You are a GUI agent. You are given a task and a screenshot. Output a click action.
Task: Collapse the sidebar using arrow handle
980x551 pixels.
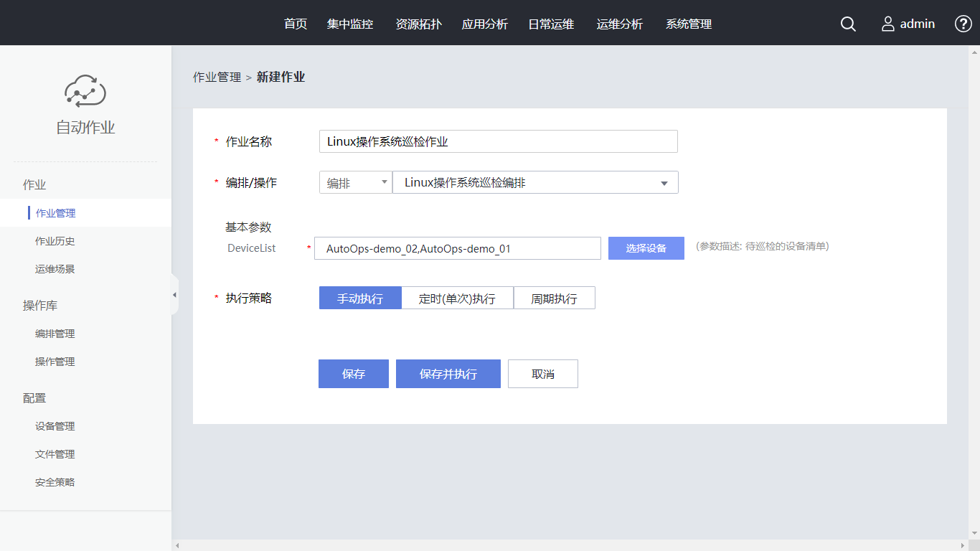[174, 295]
